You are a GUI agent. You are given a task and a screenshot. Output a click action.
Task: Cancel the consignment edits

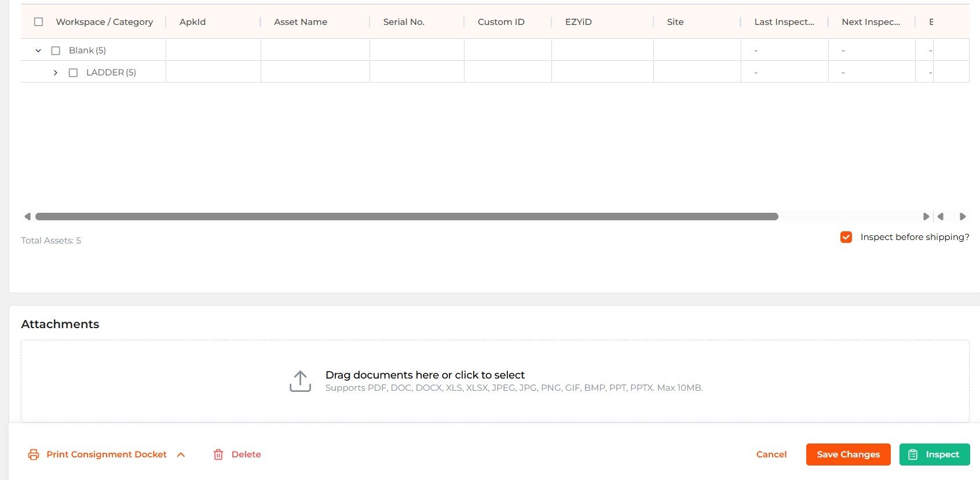(x=771, y=454)
